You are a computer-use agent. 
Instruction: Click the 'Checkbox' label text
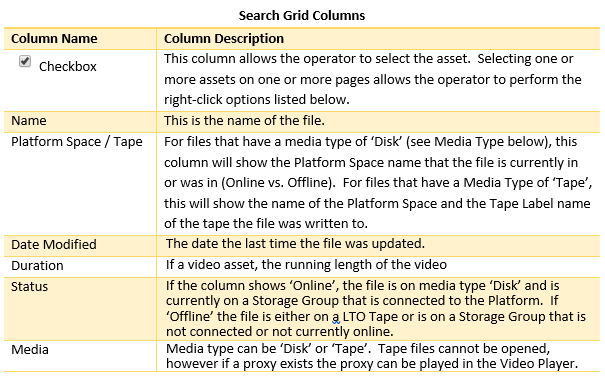68,67
